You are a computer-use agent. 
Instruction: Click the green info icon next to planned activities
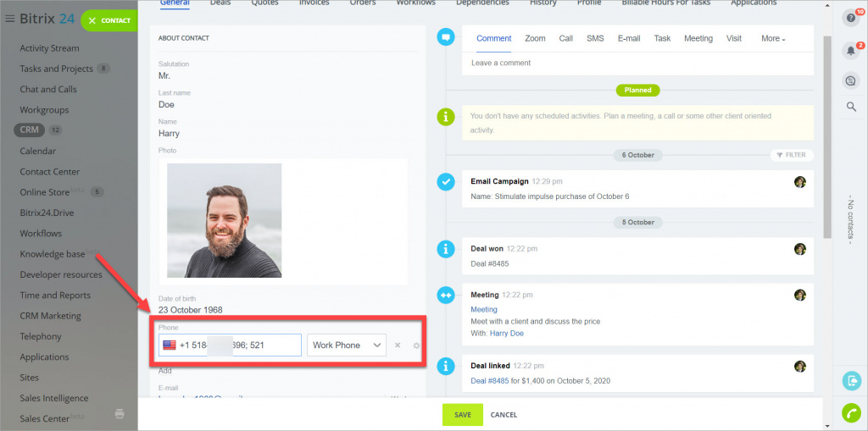tap(446, 117)
